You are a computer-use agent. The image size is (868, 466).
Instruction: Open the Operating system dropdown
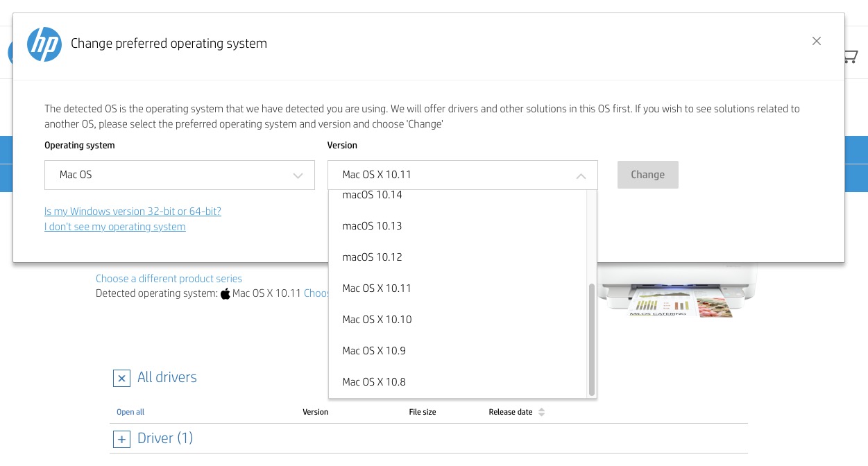click(179, 175)
